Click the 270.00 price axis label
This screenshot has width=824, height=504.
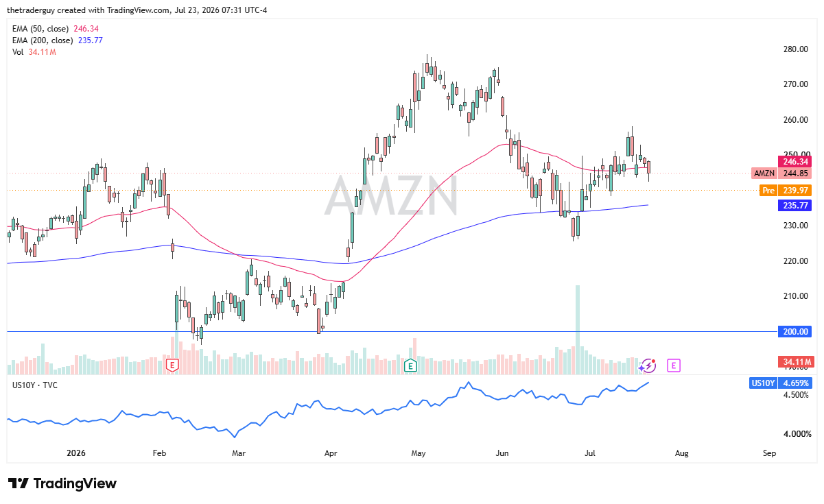794,84
